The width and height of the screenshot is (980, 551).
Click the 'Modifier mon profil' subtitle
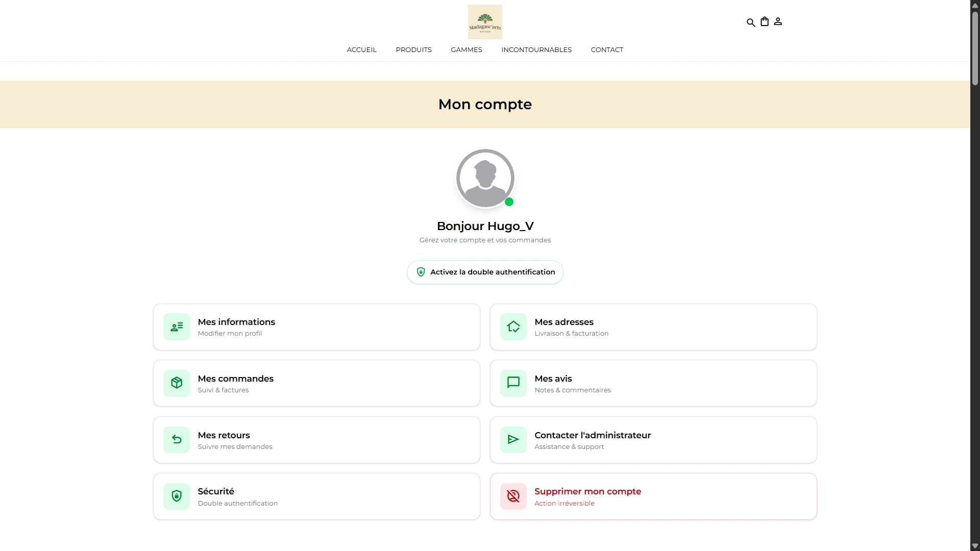[x=230, y=334]
